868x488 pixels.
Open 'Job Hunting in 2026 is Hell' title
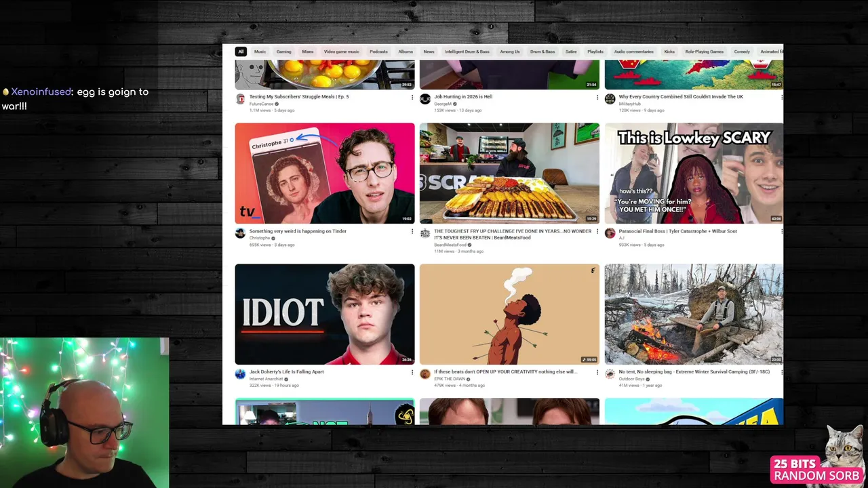tap(463, 97)
